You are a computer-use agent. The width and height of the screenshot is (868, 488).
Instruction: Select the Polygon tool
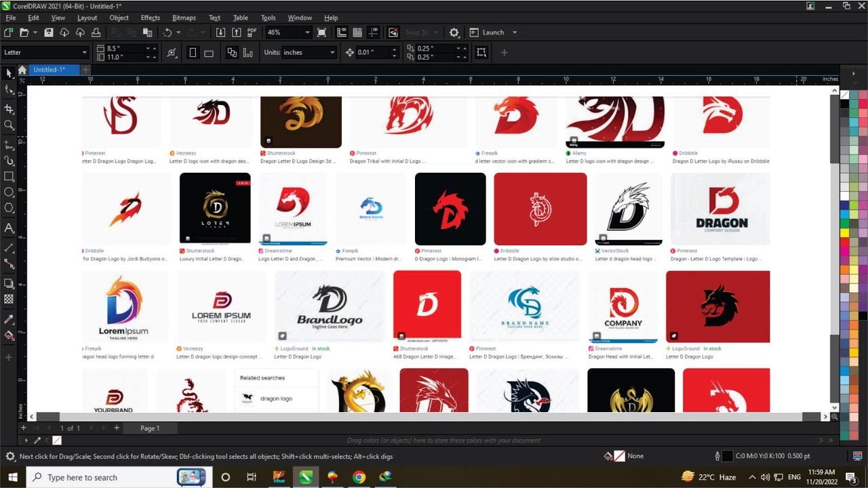coord(9,208)
